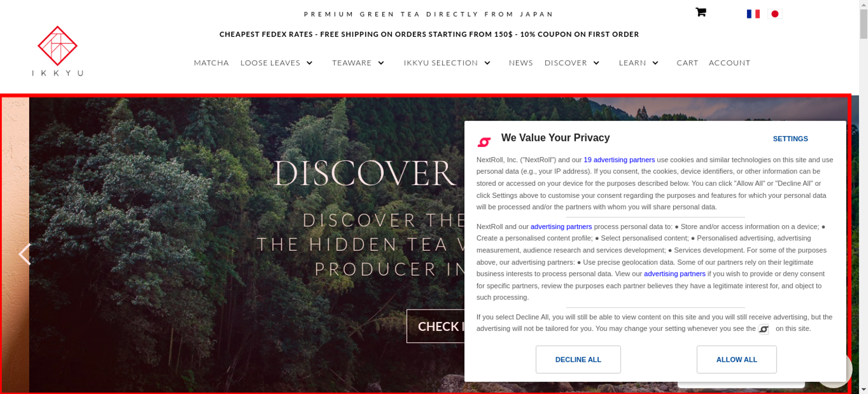Click the NextRoll logo in privacy dialog

(484, 141)
